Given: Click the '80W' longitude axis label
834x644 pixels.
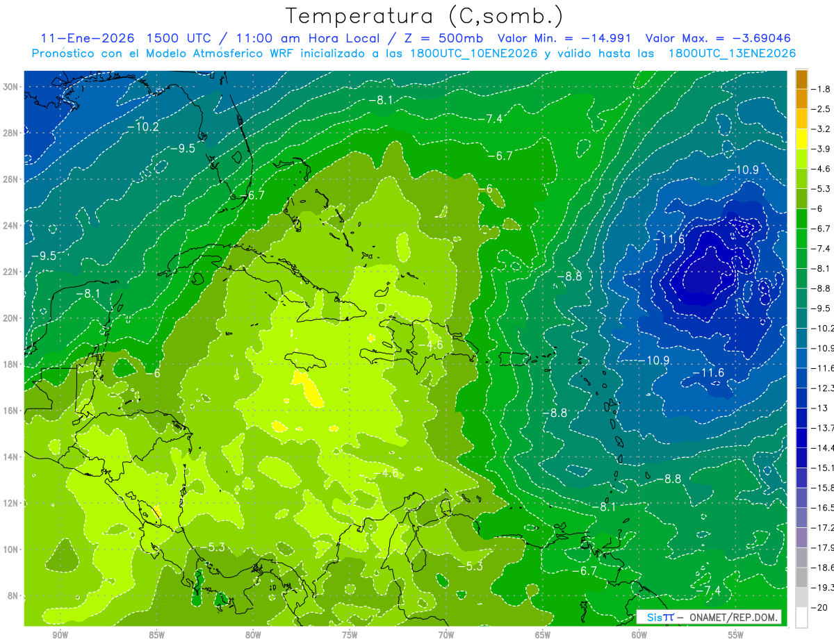Looking at the screenshot, I should (x=253, y=636).
